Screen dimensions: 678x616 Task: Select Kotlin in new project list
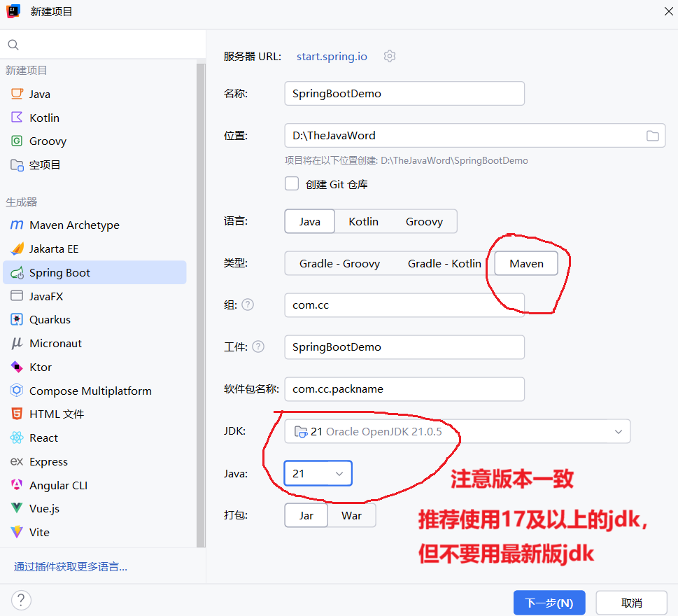tap(94, 118)
